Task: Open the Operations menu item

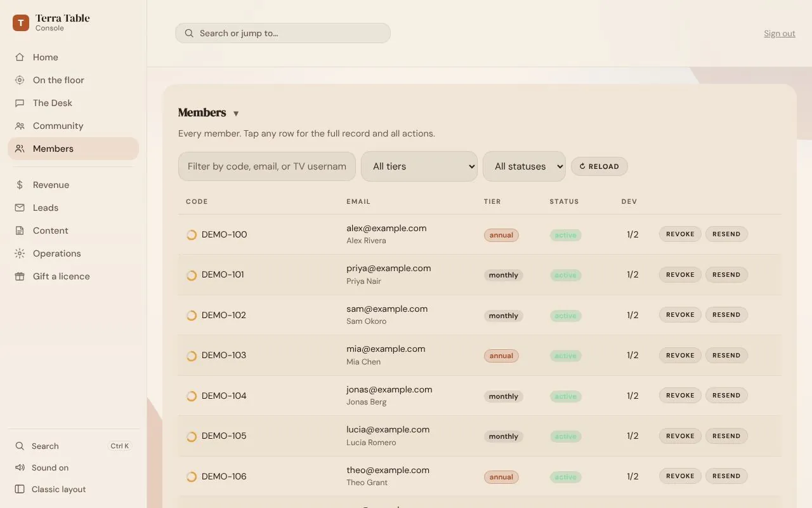Action: 73,253
